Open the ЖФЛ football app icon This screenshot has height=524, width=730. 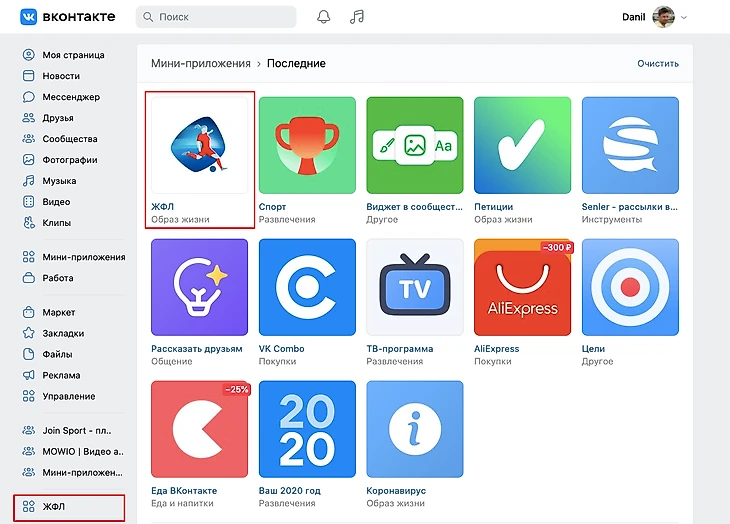(199, 145)
